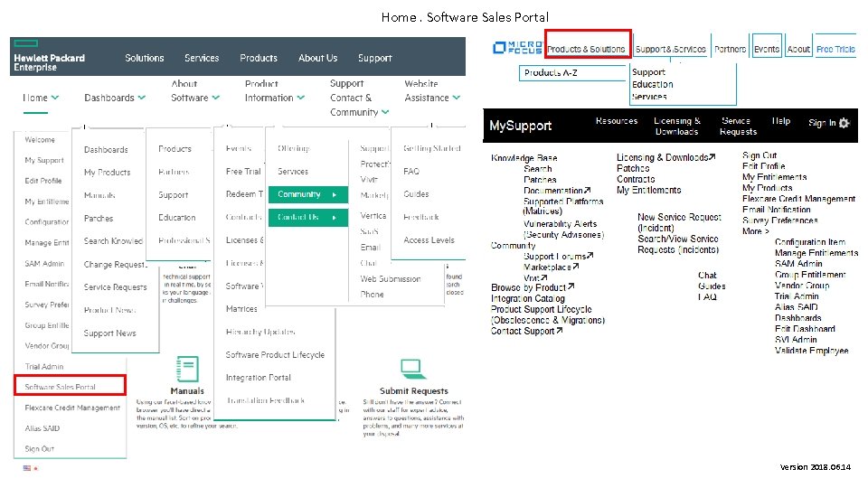Open Licensing & Downloads in MySupport bar
This screenshot has width=868, height=488.
click(677, 127)
